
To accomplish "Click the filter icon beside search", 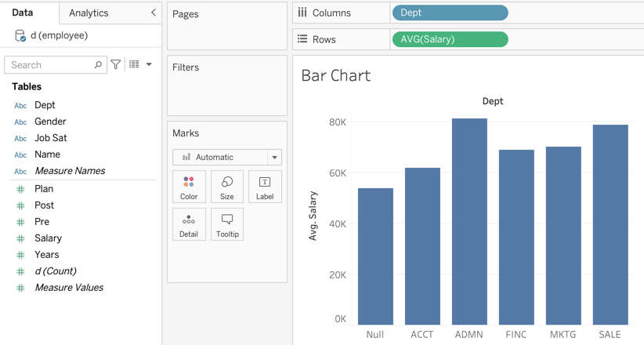I will point(116,65).
